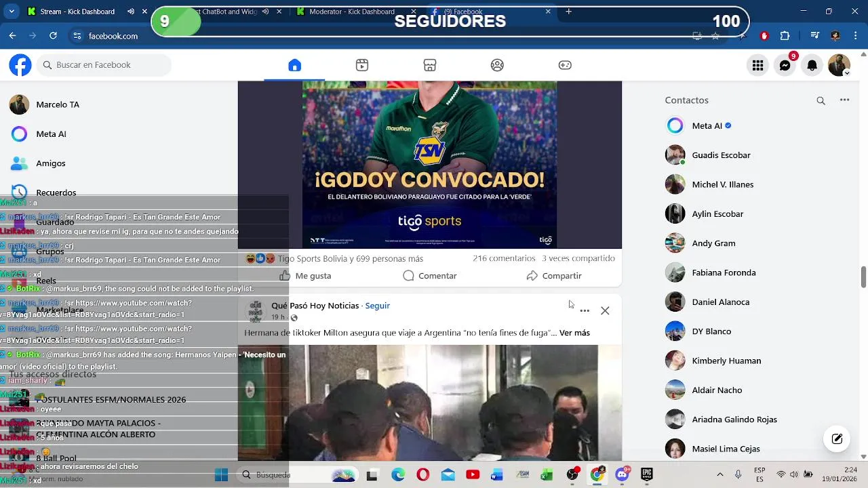868x488 pixels.
Task: Open the Gaming controller tab icon
Action: [565, 65]
